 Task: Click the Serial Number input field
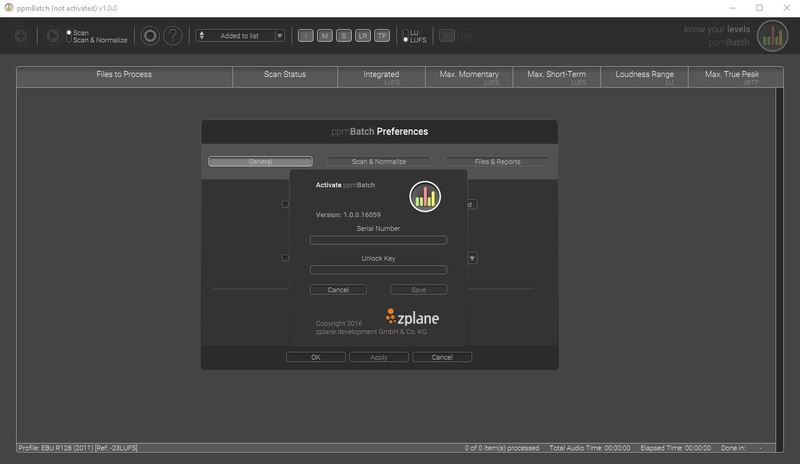[378, 240]
